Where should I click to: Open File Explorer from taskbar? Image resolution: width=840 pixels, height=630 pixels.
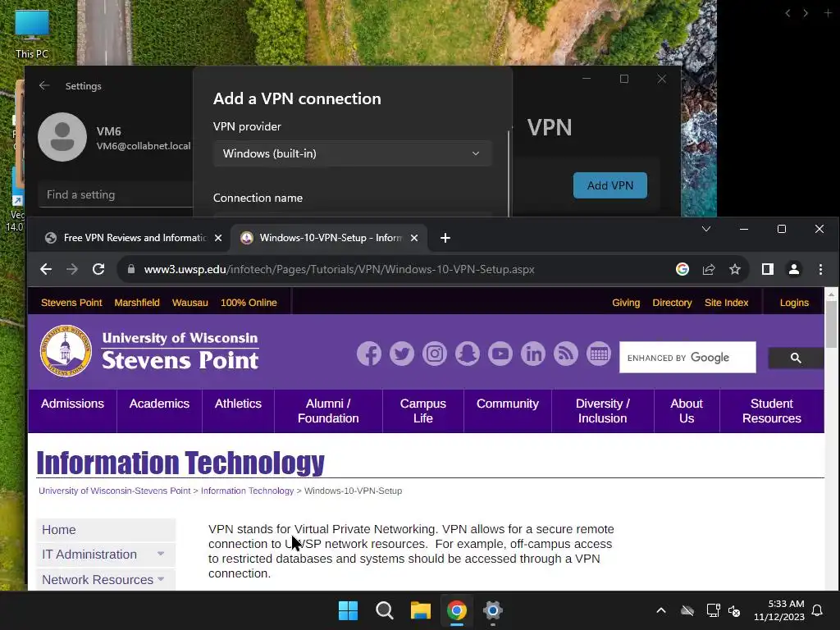coord(421,610)
